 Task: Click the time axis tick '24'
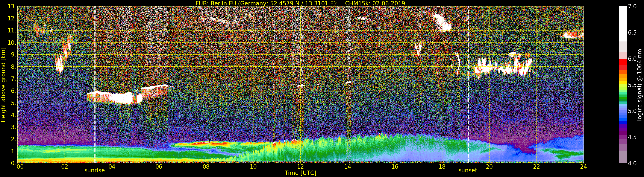point(583,166)
